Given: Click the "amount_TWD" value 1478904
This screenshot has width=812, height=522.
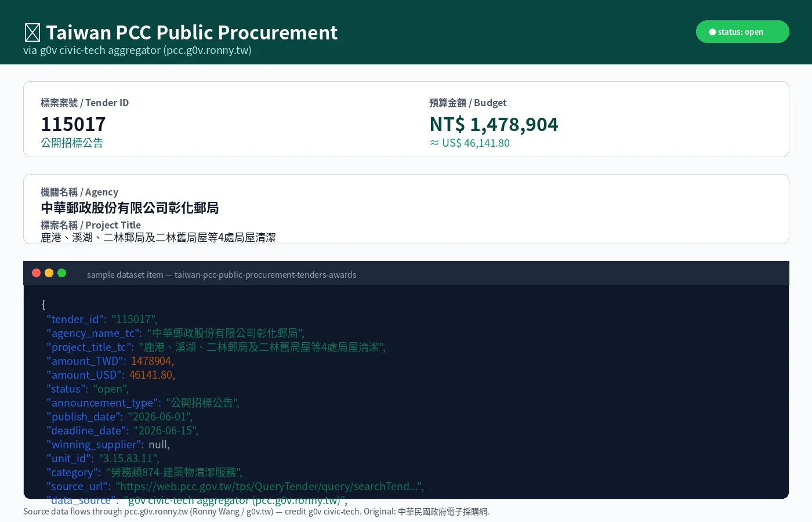Looking at the screenshot, I should click(151, 361).
